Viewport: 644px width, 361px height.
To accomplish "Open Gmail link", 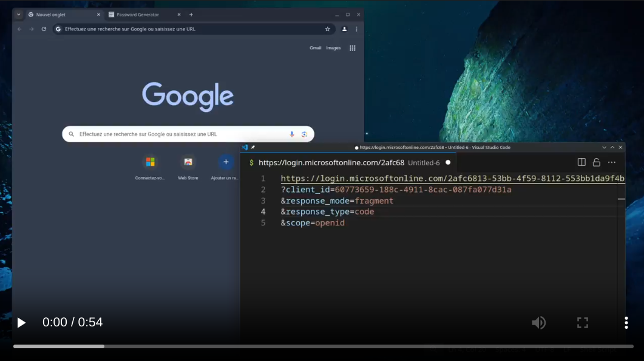I will tap(315, 48).
